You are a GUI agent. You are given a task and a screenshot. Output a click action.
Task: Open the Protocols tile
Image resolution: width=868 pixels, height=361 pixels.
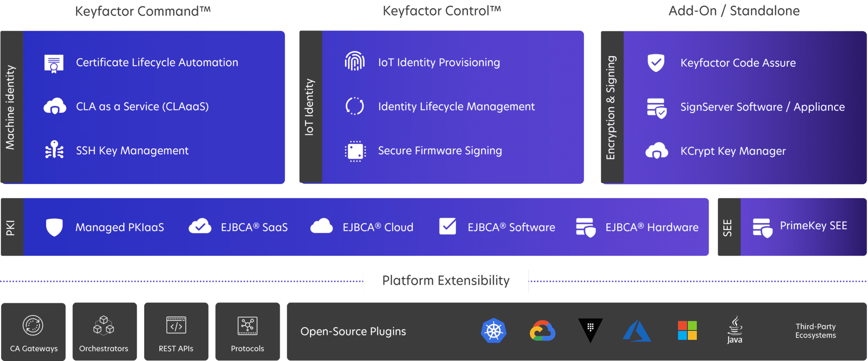click(248, 332)
